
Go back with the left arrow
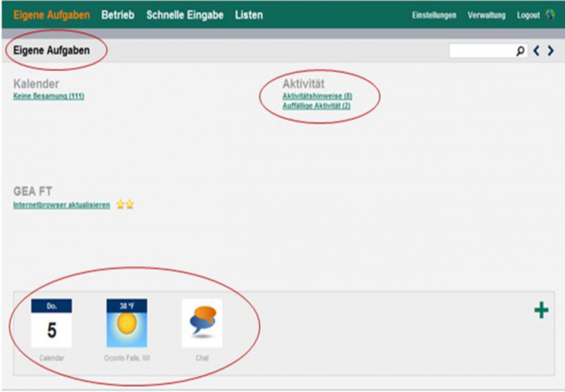(x=536, y=51)
